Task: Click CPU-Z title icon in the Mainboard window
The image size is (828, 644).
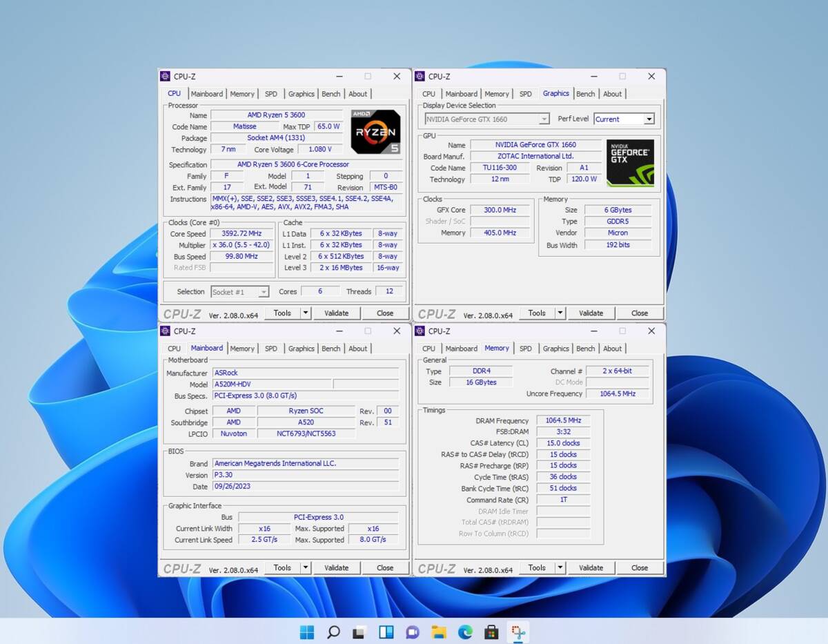Action: pyautogui.click(x=165, y=331)
